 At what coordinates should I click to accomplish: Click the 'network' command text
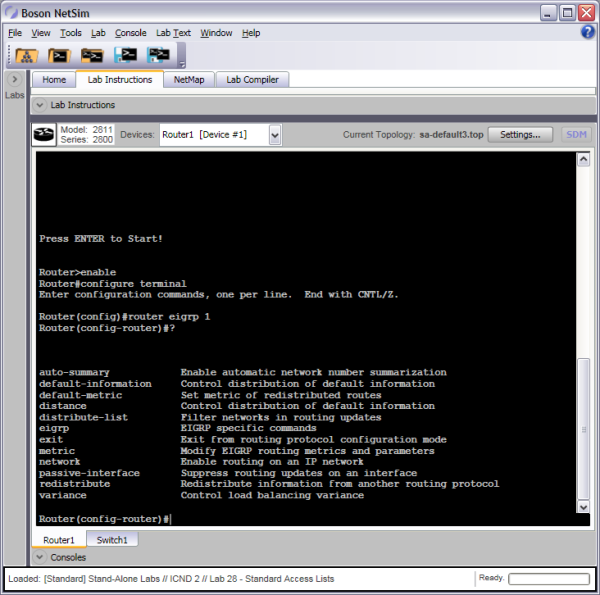pyautogui.click(x=59, y=462)
